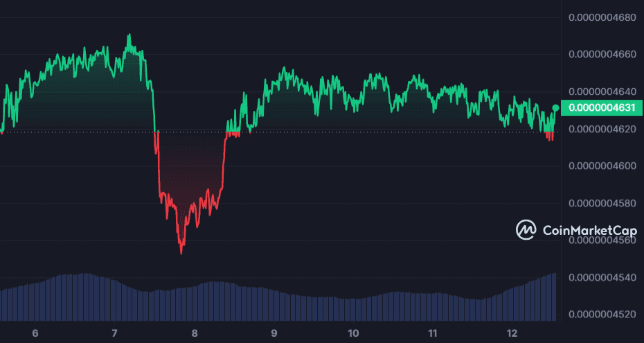
Task: Click the 0.0000004600 y-axis price label
Action: pos(602,166)
